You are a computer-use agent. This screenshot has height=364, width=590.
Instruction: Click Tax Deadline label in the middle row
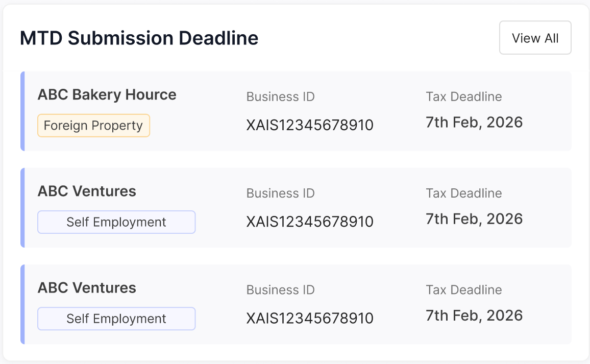point(463,193)
